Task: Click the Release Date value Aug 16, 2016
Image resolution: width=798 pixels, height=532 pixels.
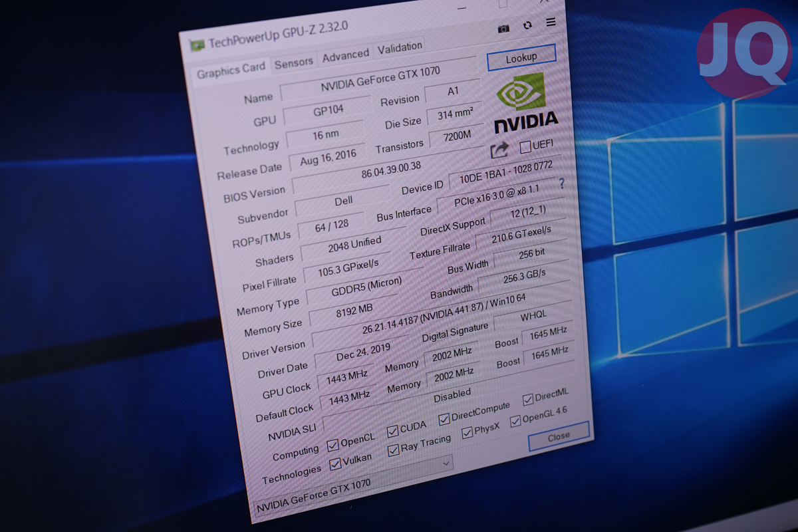Action: 328,159
